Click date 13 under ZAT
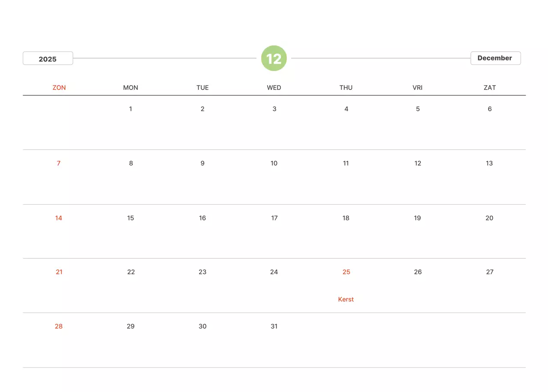 [x=489, y=163]
